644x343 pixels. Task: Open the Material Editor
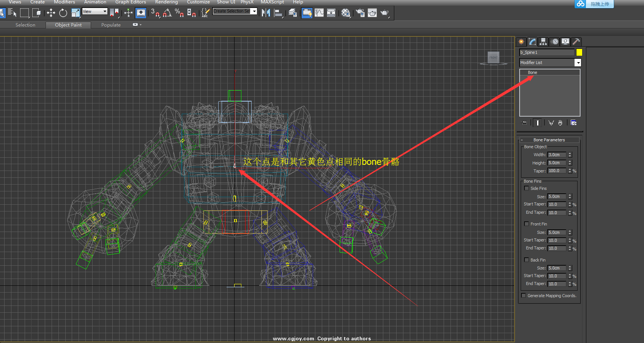coord(346,13)
